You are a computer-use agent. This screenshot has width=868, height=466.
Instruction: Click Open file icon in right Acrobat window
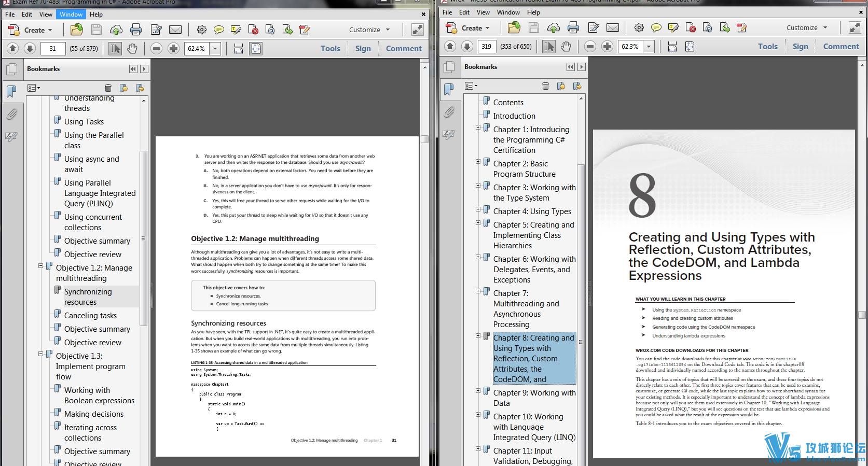click(514, 27)
